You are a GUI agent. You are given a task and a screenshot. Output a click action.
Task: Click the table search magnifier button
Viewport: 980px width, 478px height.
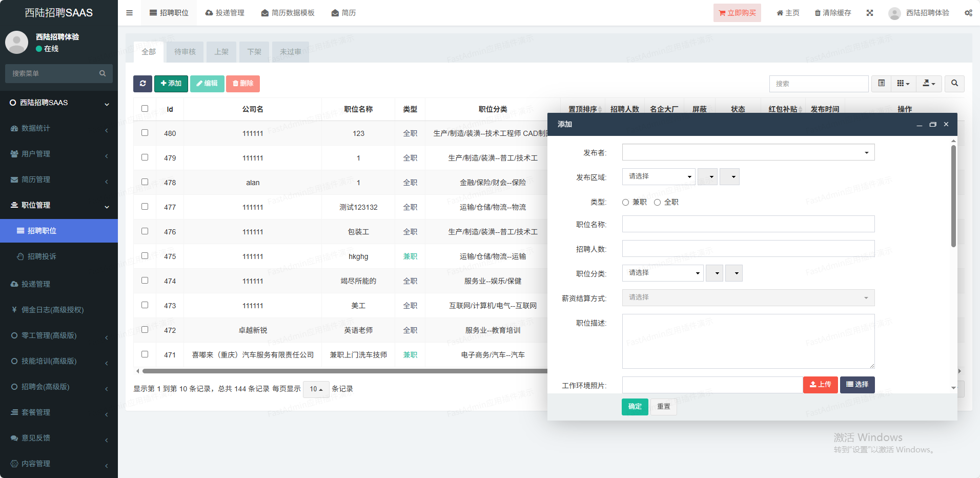click(954, 84)
